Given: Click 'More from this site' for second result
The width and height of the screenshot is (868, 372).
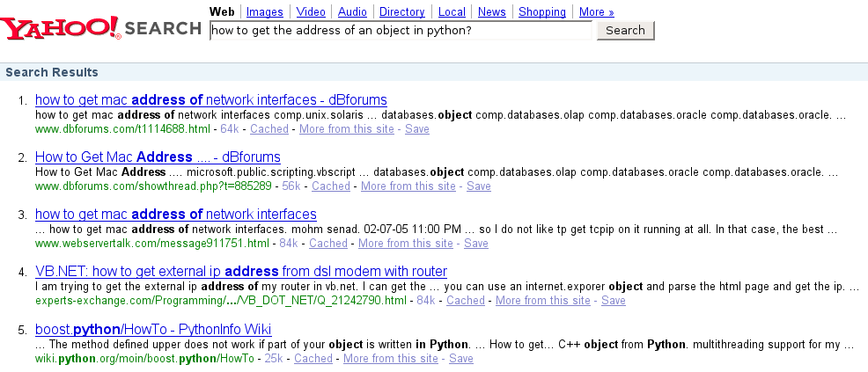Looking at the screenshot, I should (x=408, y=186).
